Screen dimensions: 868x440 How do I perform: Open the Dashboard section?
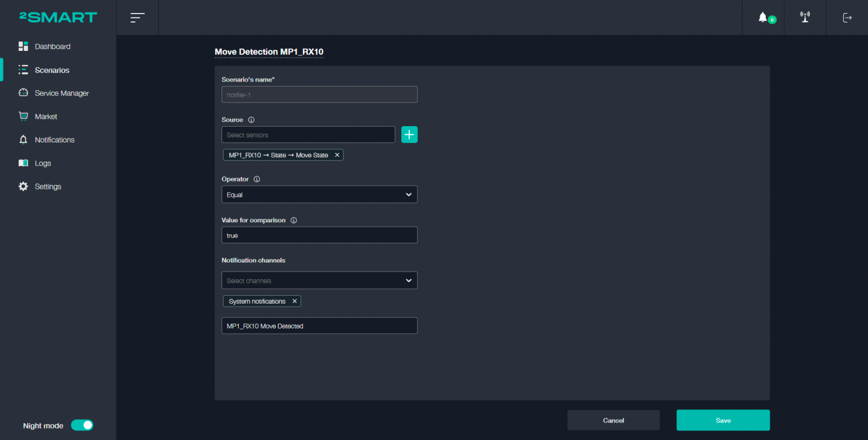(51, 46)
